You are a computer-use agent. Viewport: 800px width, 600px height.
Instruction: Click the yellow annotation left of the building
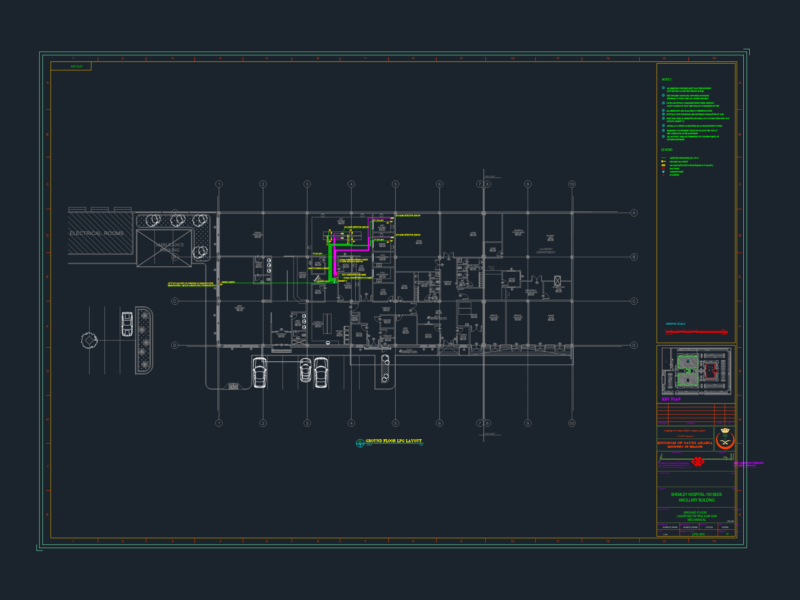[x=192, y=284]
